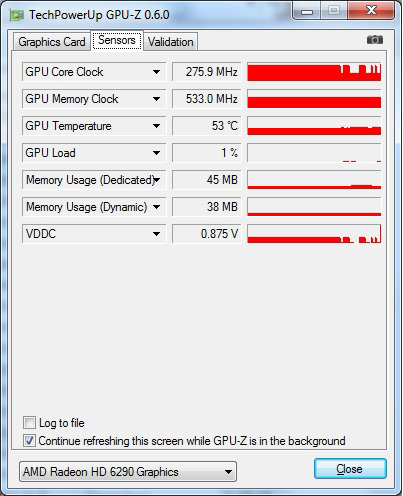This screenshot has width=403, height=496.
Task: Expand the VDDC sensor dropdown
Action: click(94, 234)
